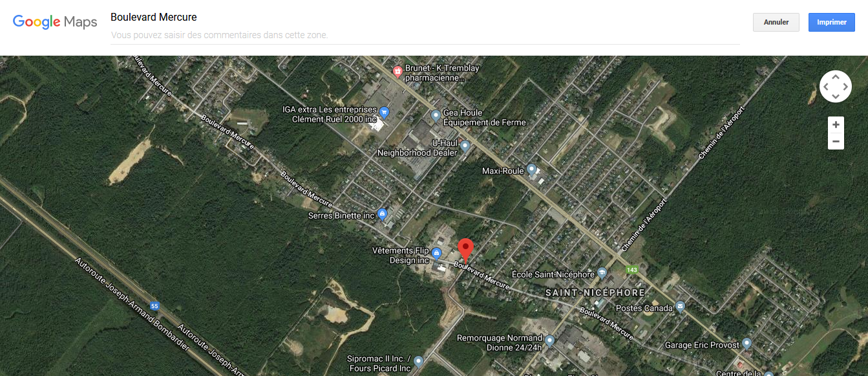Pan map left with the left arrow
This screenshot has height=376, width=868.
coord(825,87)
